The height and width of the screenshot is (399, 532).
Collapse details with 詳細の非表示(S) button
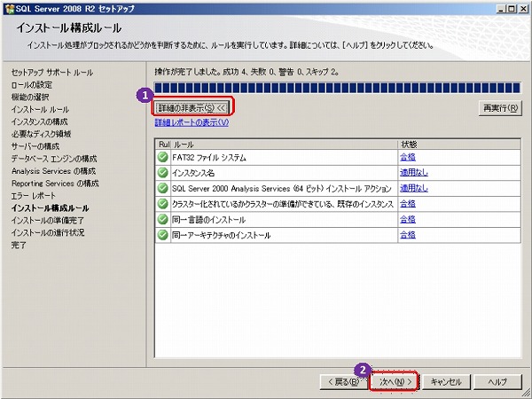[x=192, y=108]
